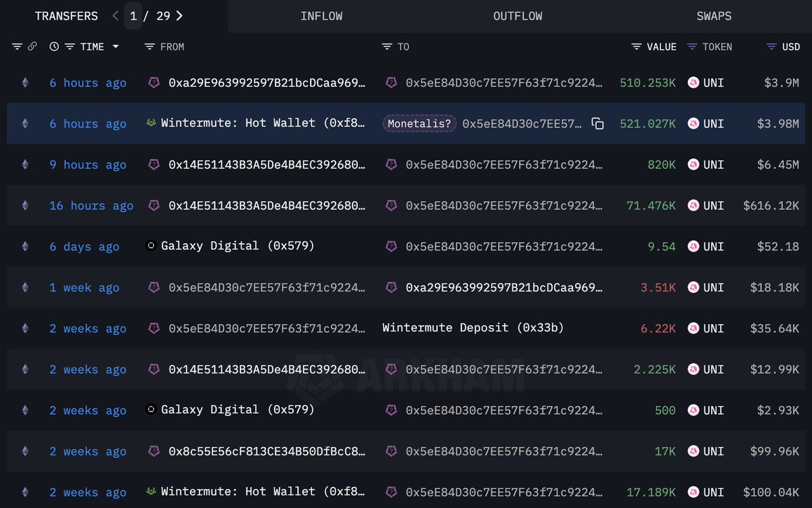The height and width of the screenshot is (508, 812).
Task: Click the chain filter icon in header
Action: coord(18,47)
